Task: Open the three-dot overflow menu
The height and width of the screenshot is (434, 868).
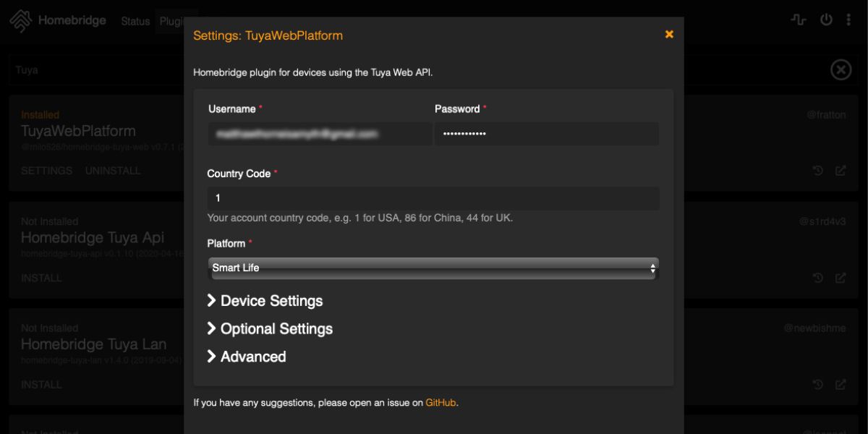Action: (848, 20)
